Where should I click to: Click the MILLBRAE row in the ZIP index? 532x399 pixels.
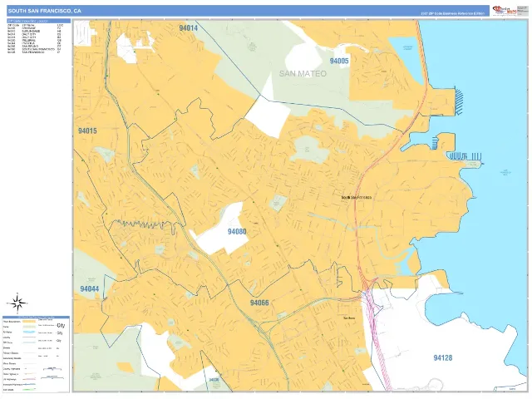point(34,41)
